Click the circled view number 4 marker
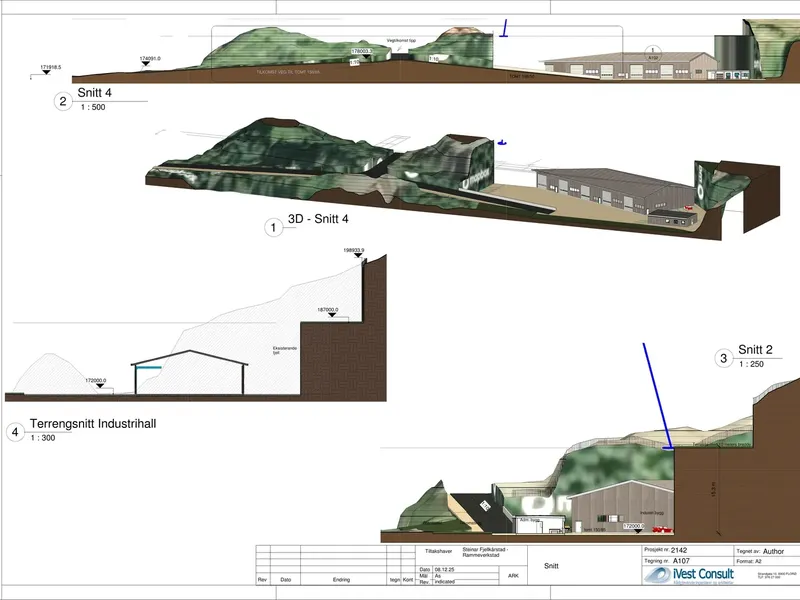 pyautogui.click(x=15, y=432)
